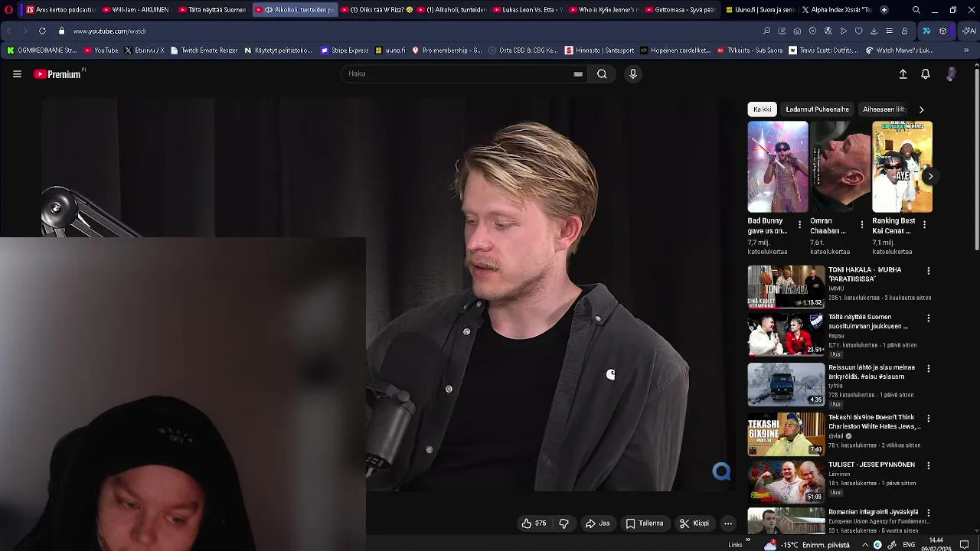
Task: Click the browser address bar URL
Action: (109, 31)
